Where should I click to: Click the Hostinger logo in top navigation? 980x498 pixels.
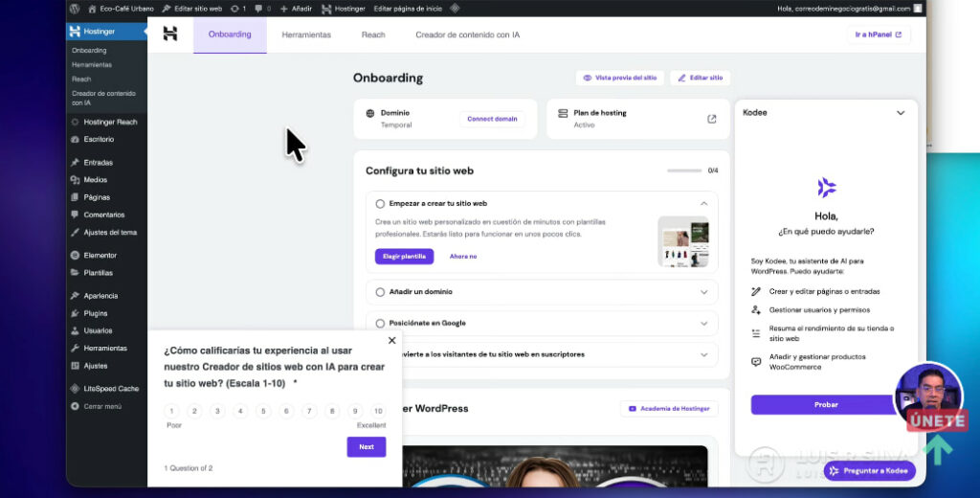coord(170,34)
